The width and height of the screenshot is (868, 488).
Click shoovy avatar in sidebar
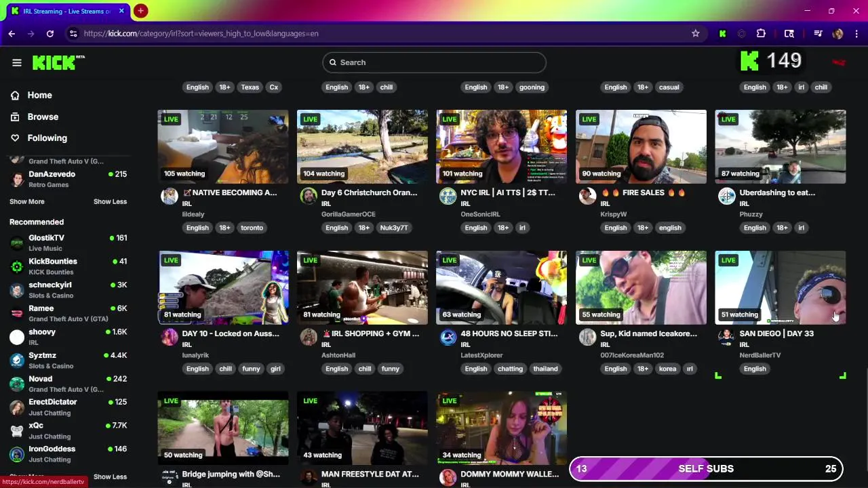[17, 337]
